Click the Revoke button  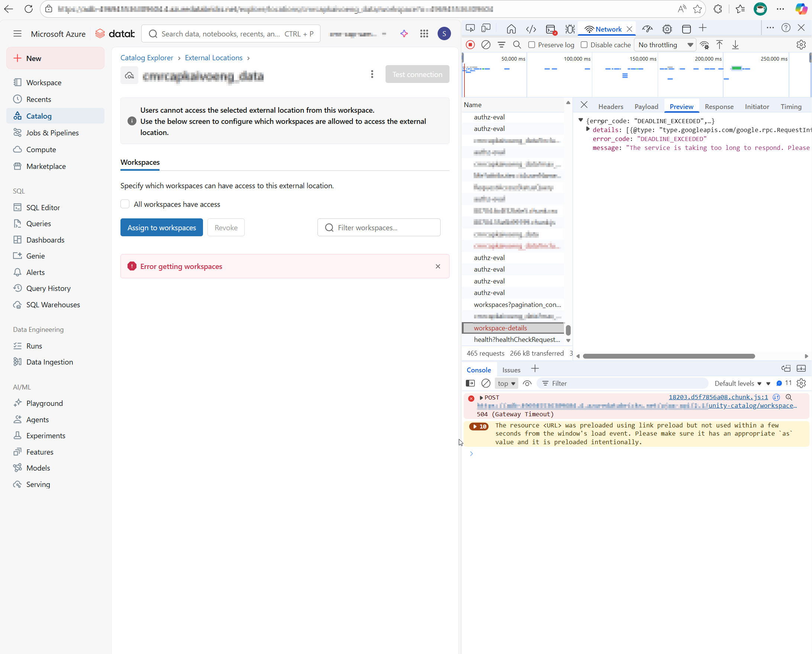click(x=226, y=227)
